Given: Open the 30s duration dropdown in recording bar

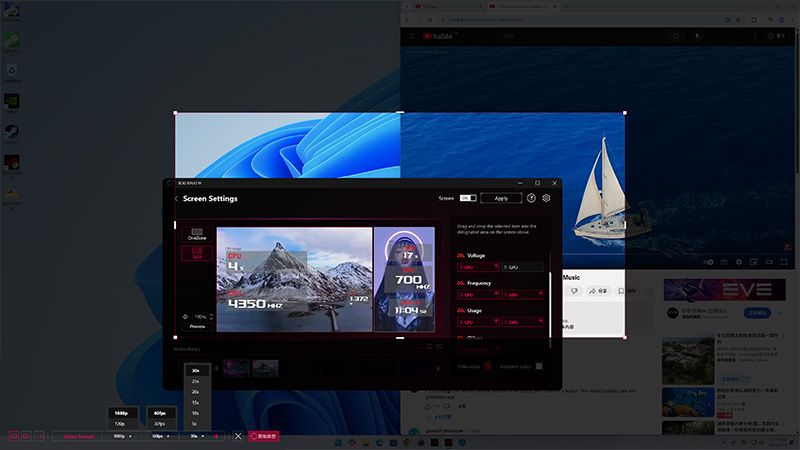Looking at the screenshot, I should (197, 436).
